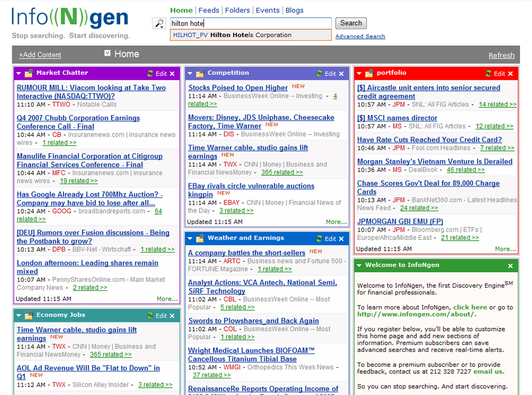Open the JPMORGAN GBI EMU (FP) headline
The image size is (532, 395).
400,221
